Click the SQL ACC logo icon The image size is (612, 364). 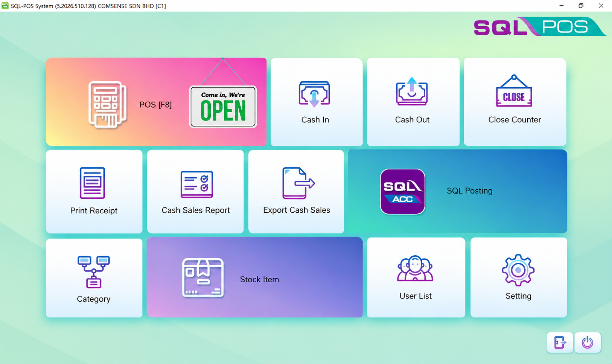[403, 192]
